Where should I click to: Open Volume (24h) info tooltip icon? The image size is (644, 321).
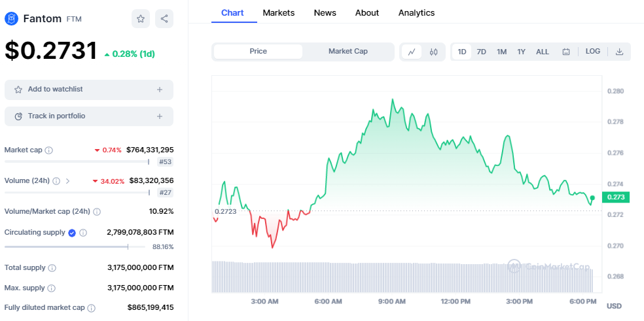pos(56,181)
